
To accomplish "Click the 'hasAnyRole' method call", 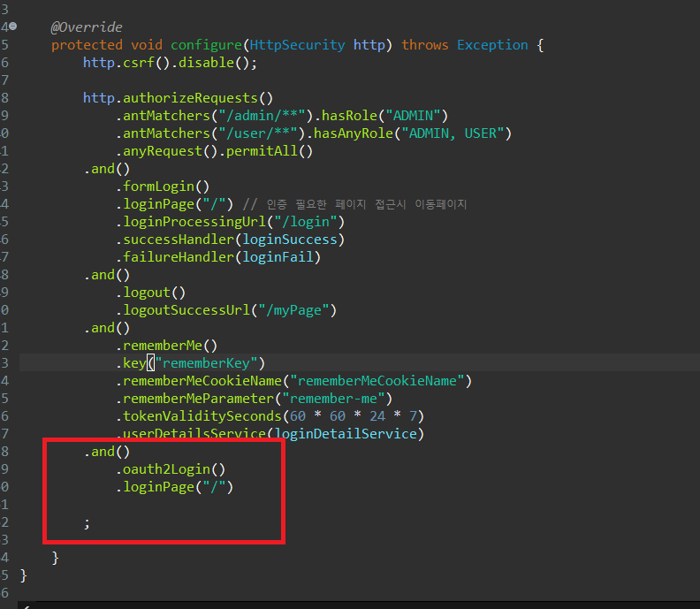I will [x=354, y=133].
